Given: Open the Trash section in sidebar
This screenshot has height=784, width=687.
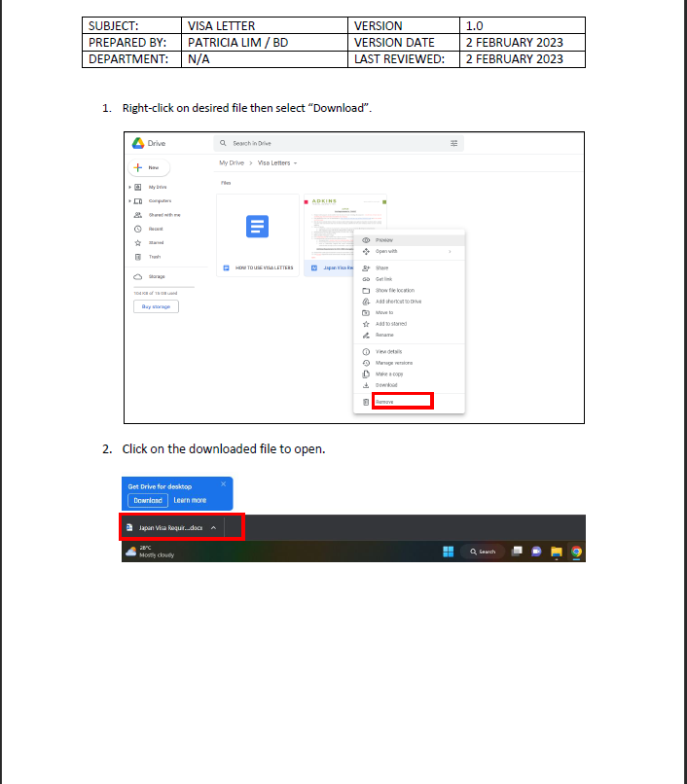Looking at the screenshot, I should (x=154, y=257).
